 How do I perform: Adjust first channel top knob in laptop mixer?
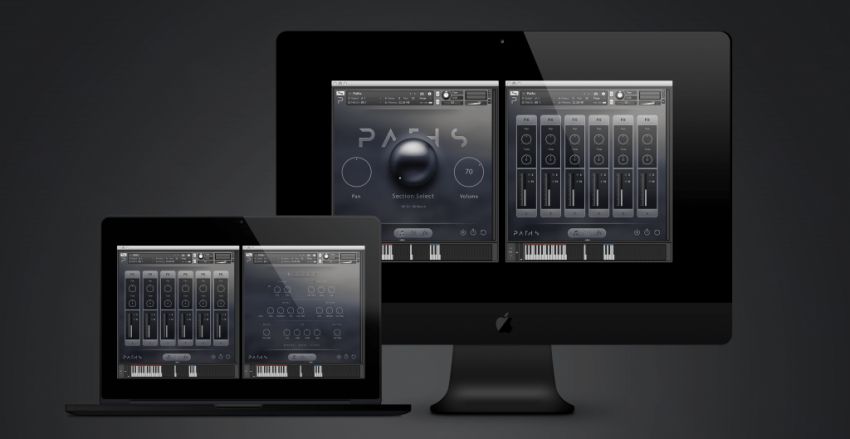point(133,289)
